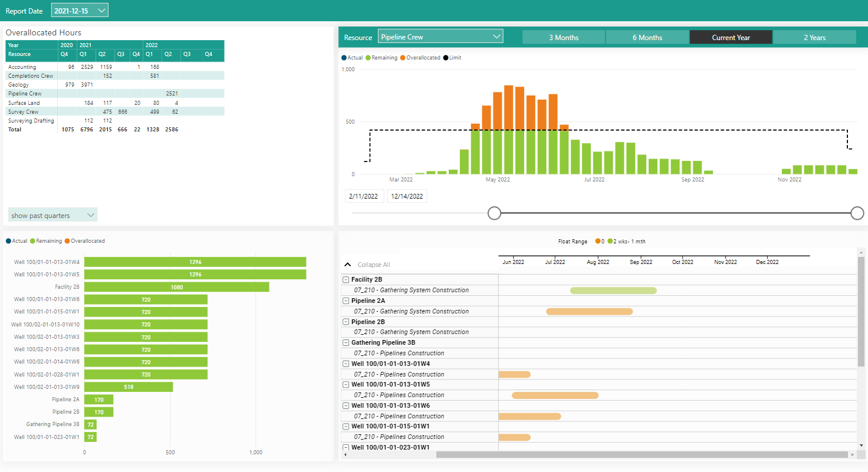Click the Current Year button
Image resolution: width=868 pixels, height=472 pixels.
click(731, 37)
